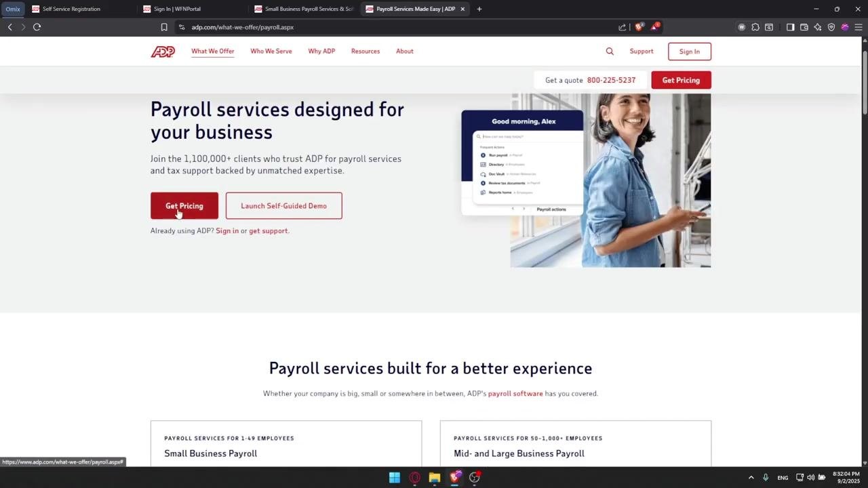Open the Windows Start menu
This screenshot has height=488, width=868.
point(395,477)
